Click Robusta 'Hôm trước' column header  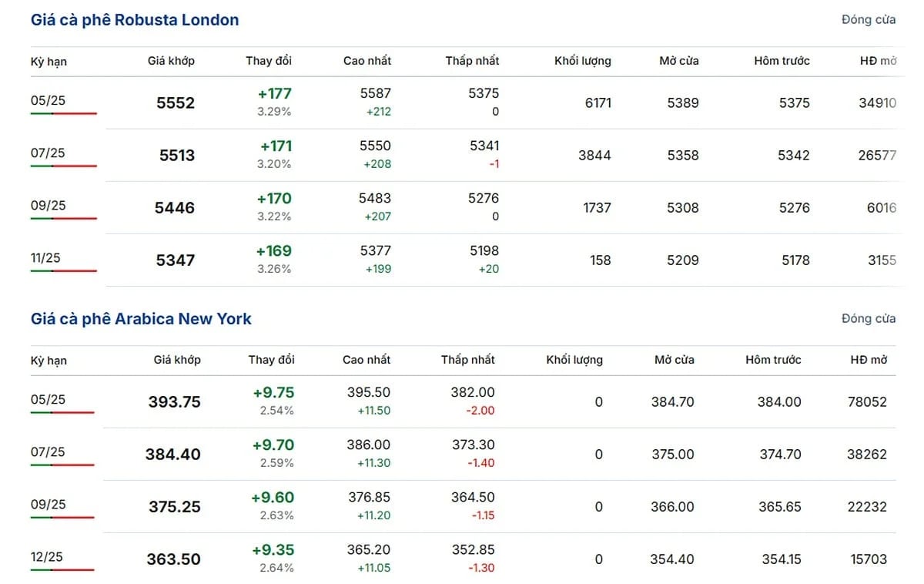(x=782, y=61)
